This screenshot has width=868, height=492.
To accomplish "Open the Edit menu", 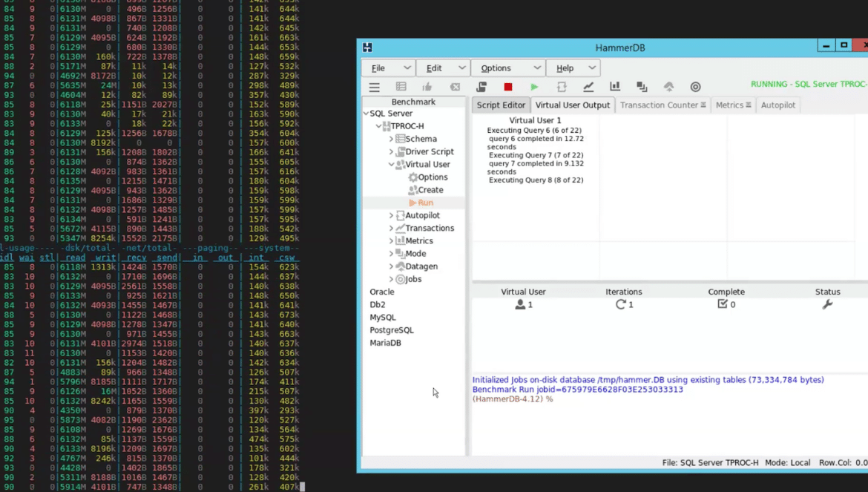I will tap(443, 68).
